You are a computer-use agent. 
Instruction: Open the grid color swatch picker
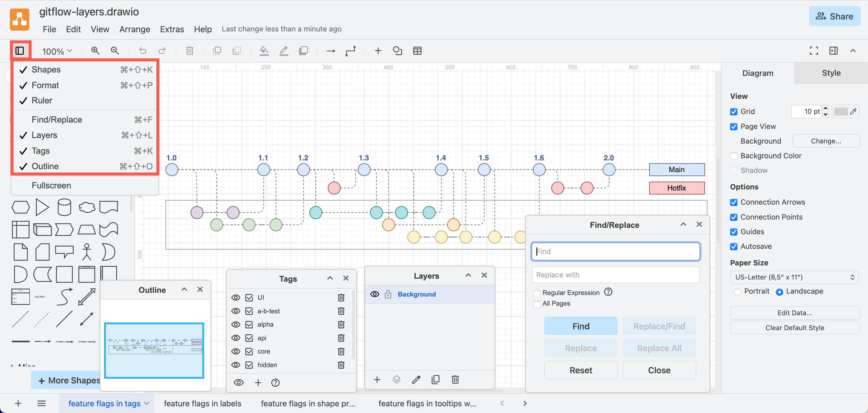tap(843, 112)
